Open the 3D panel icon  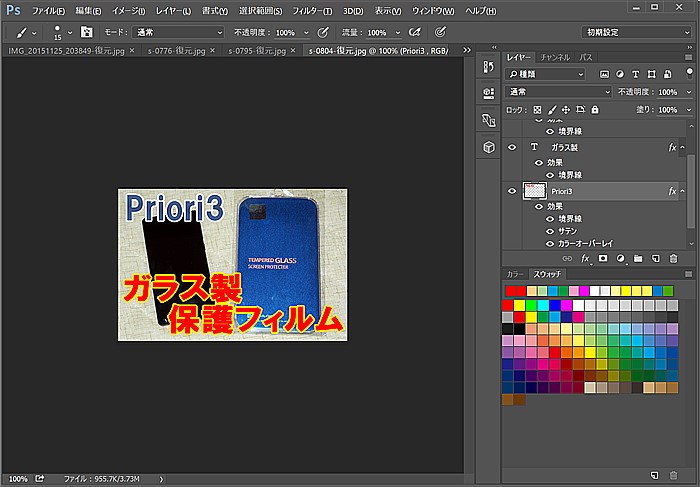point(488,147)
